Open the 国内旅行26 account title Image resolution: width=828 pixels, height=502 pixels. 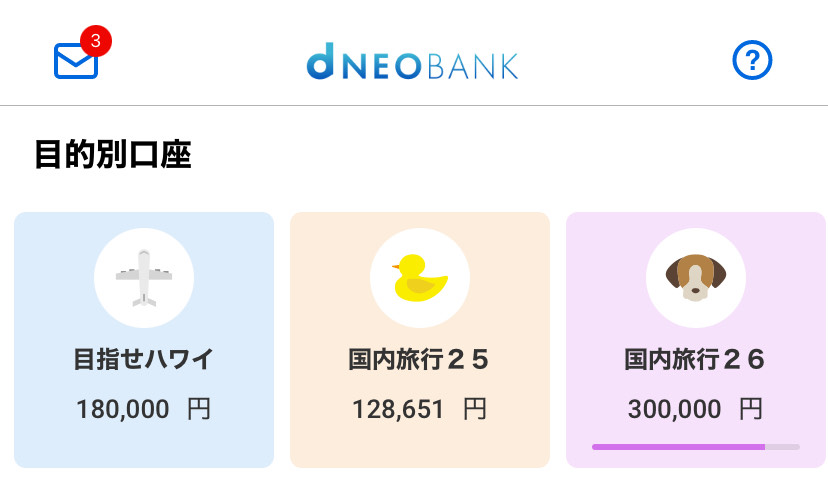coord(696,359)
